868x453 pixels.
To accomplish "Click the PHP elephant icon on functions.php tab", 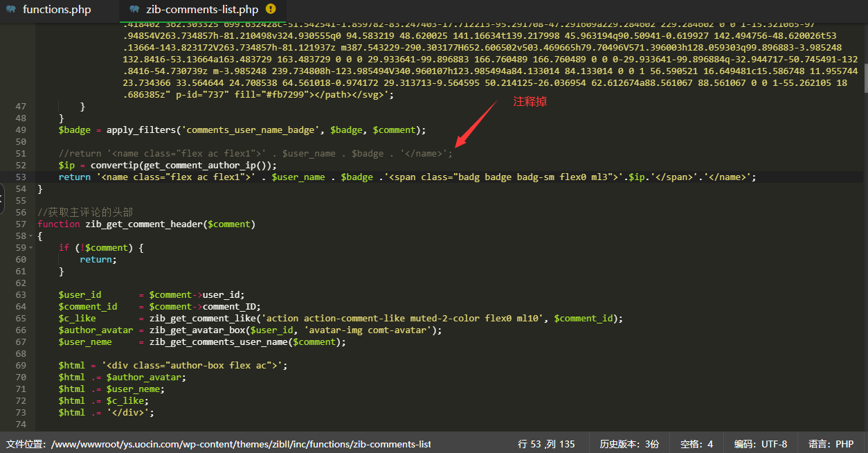I will pos(10,10).
